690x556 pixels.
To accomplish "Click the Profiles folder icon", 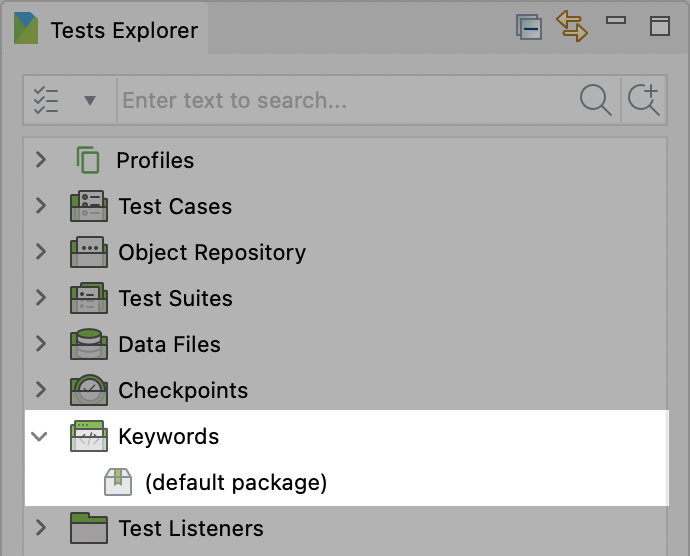I will click(x=88, y=160).
